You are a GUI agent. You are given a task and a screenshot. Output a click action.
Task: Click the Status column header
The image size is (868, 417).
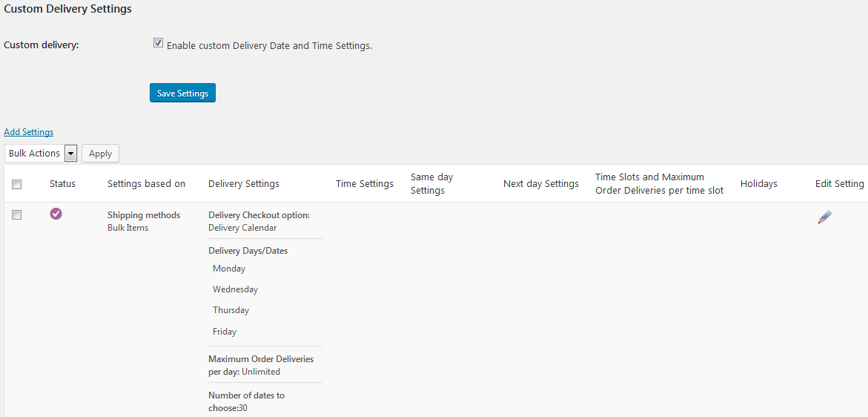[62, 183]
